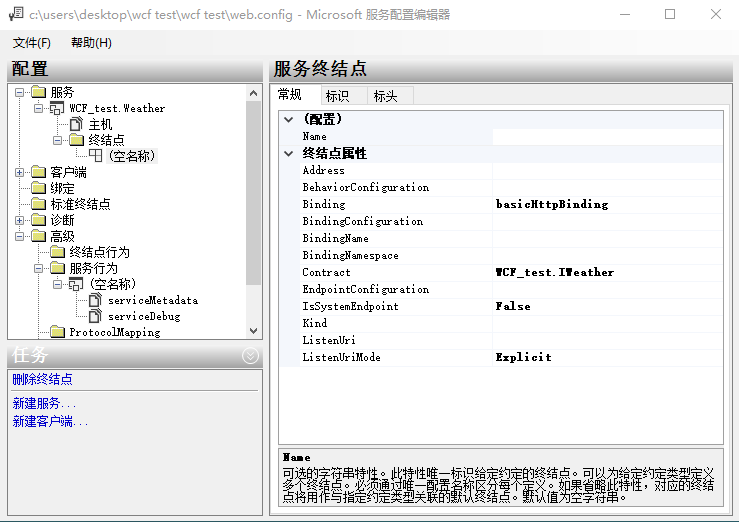This screenshot has width=739, height=522.
Task: Click the endpoint icon beside first (空名称)
Action: click(x=95, y=156)
